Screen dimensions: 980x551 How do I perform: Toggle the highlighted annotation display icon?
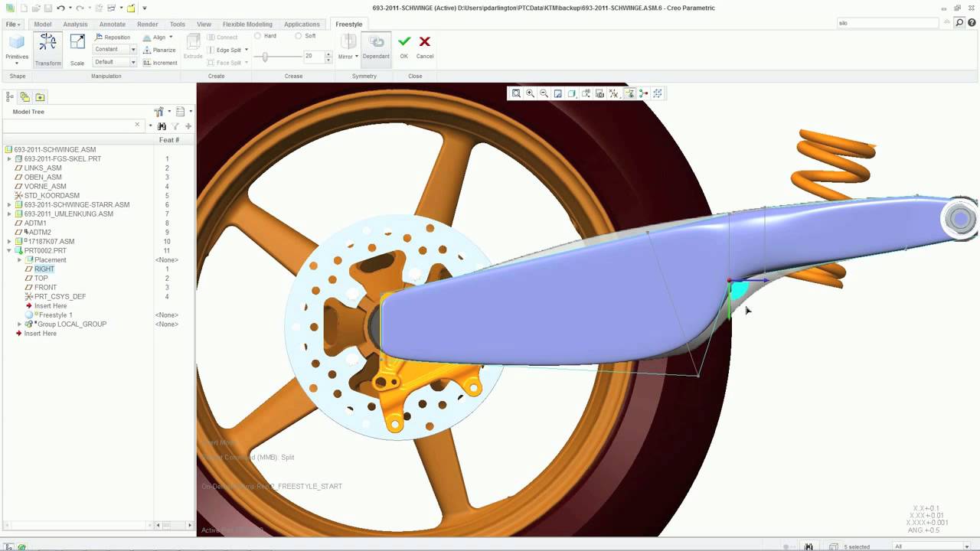tap(630, 93)
